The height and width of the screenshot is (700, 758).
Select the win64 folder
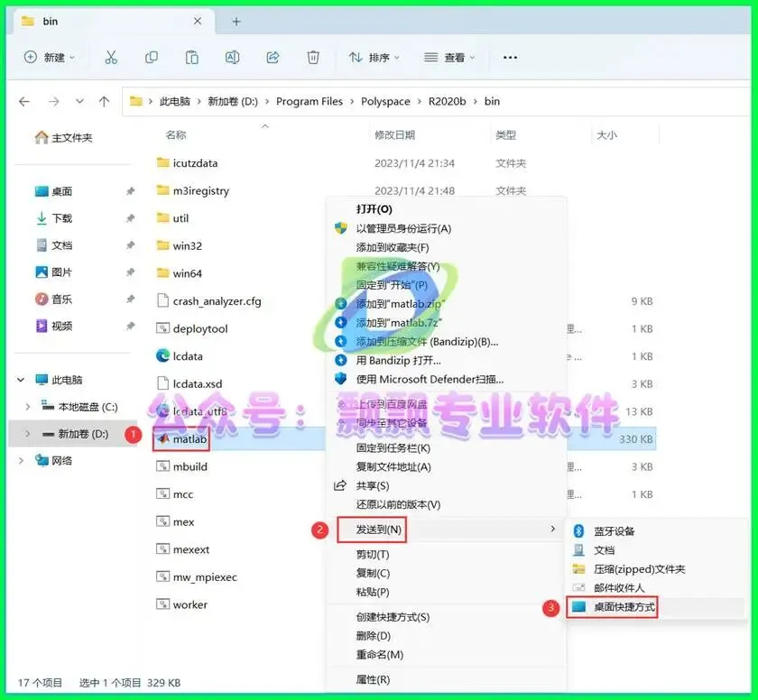point(180,273)
